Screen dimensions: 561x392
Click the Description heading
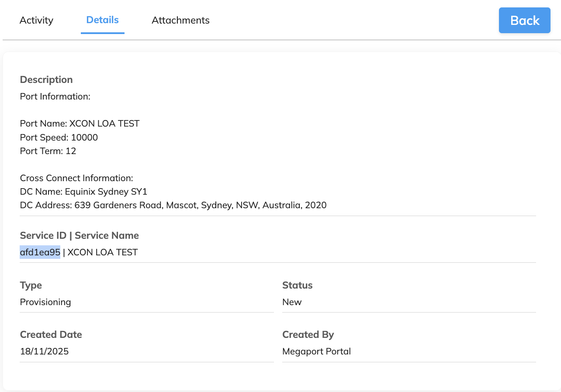click(x=46, y=79)
